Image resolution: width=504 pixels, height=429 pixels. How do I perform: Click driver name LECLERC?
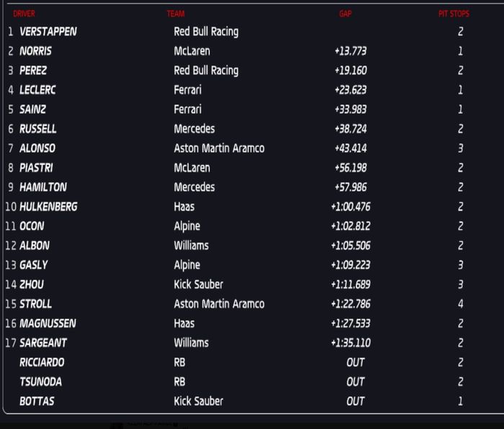[37, 90]
